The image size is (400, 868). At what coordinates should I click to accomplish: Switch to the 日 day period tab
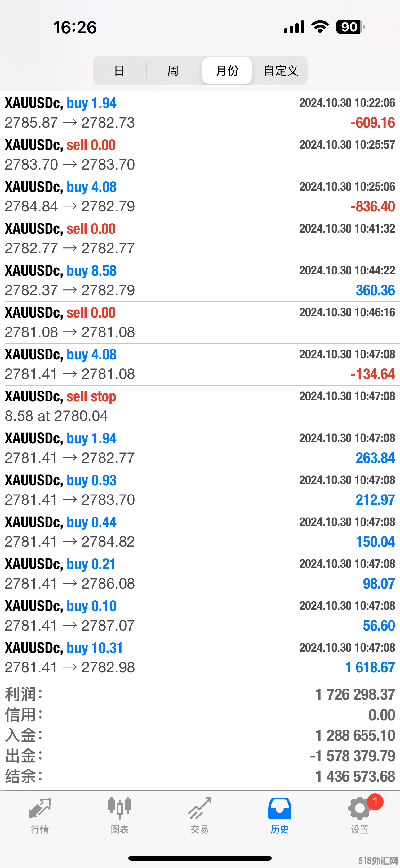point(119,71)
